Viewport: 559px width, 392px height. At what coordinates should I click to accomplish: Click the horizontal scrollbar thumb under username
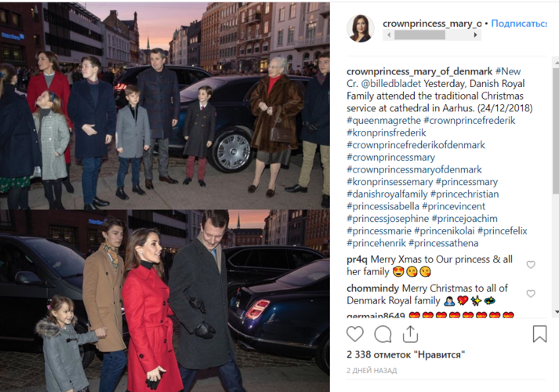click(x=419, y=35)
